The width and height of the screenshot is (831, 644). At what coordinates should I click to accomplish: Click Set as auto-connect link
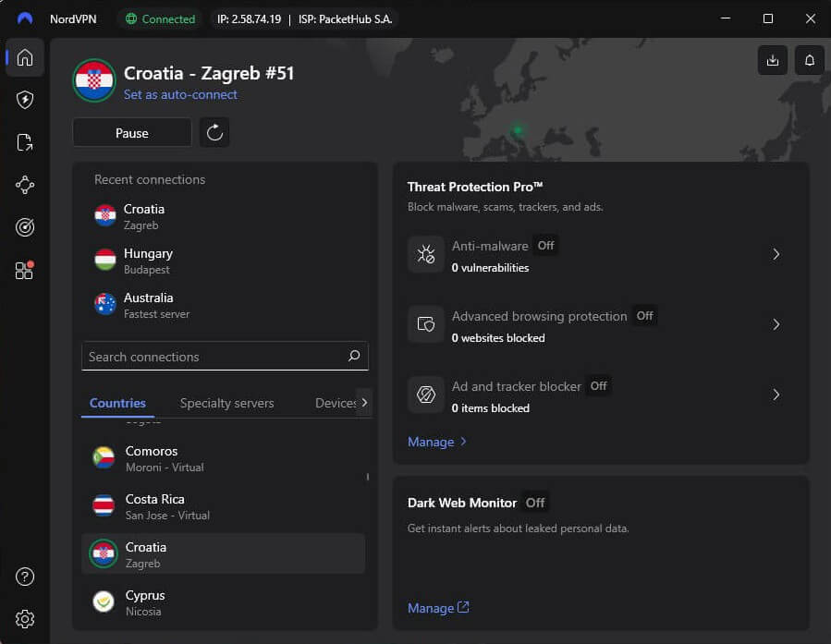pos(180,95)
